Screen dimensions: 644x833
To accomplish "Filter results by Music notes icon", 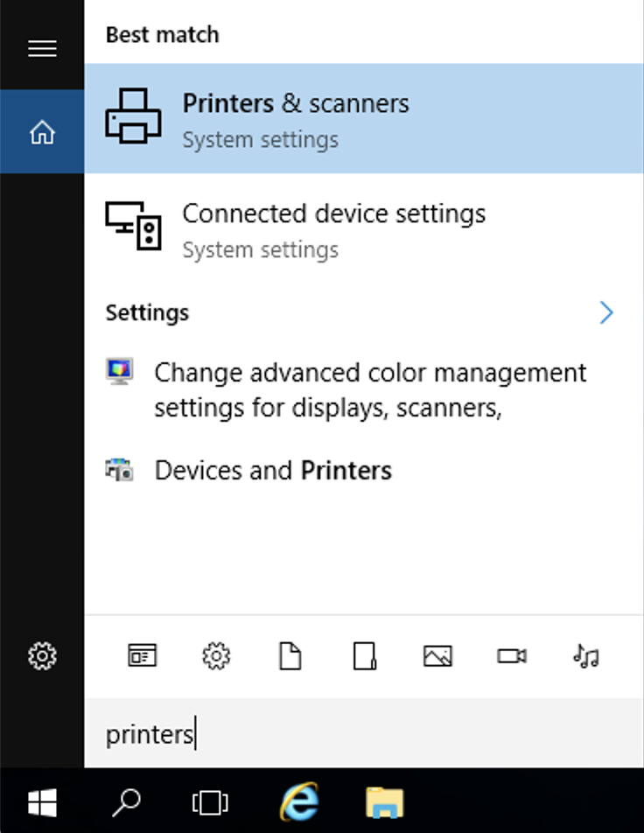I will click(x=586, y=655).
